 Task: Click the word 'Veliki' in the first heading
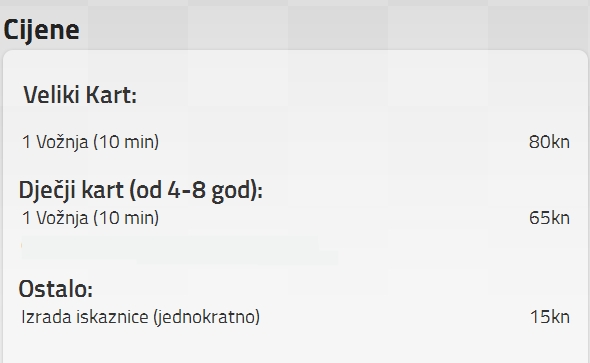coord(52,94)
